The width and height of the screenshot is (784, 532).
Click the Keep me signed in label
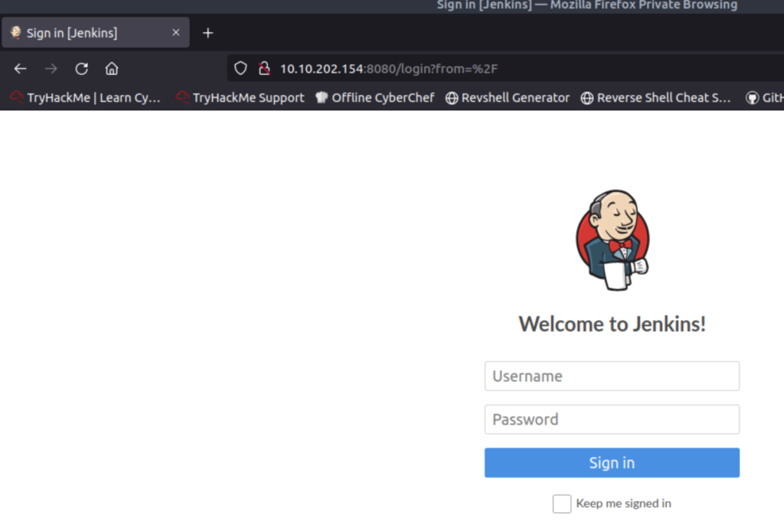coord(623,504)
